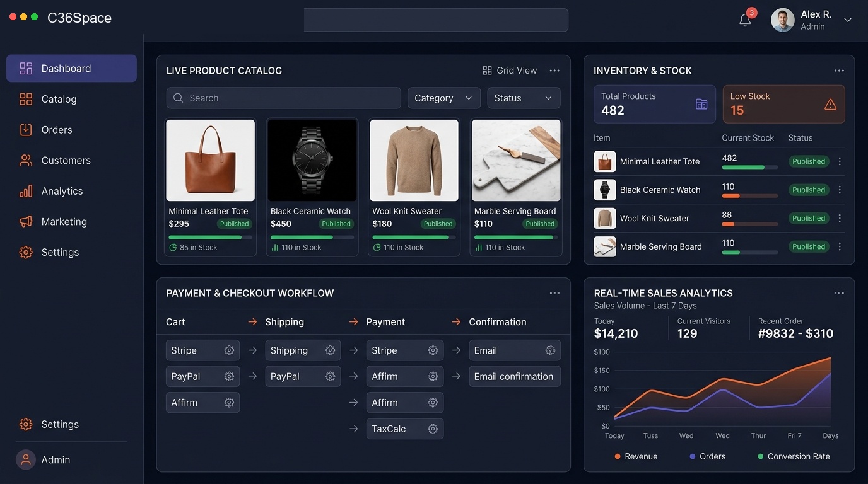Configure Email gear in Confirmation column
The image size is (868, 484).
click(550, 350)
